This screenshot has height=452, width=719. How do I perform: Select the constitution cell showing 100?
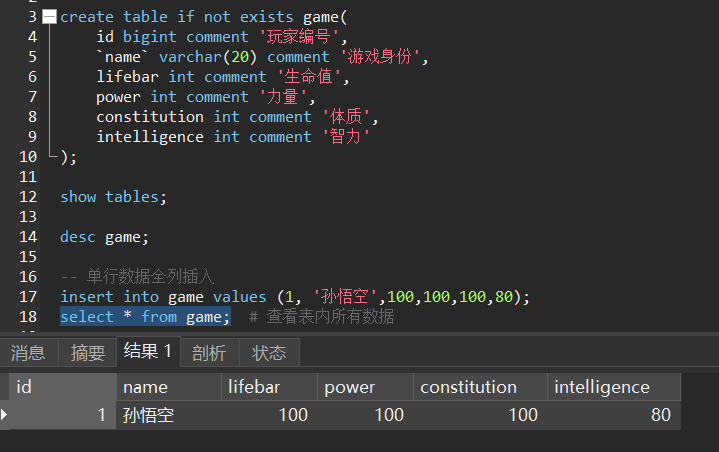pyautogui.click(x=481, y=415)
